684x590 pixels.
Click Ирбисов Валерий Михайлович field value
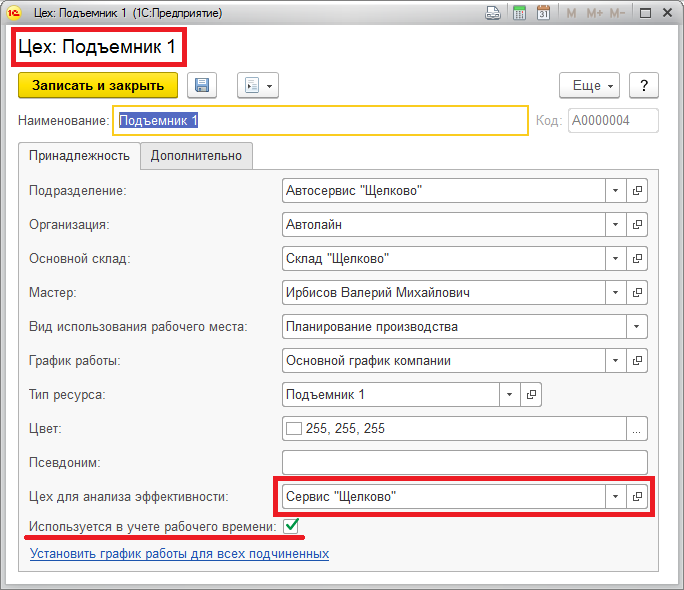[378, 293]
